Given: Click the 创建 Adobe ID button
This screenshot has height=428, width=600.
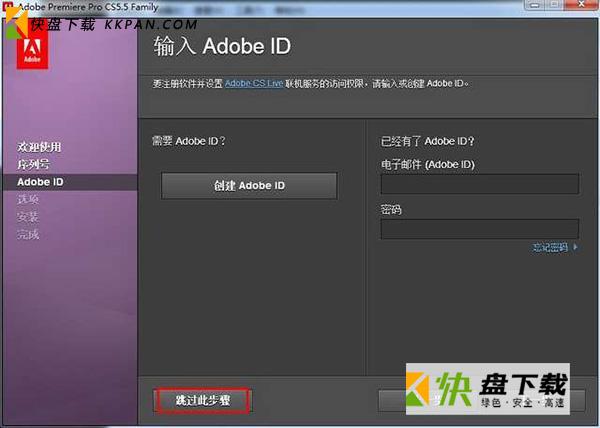Looking at the screenshot, I should [x=249, y=186].
